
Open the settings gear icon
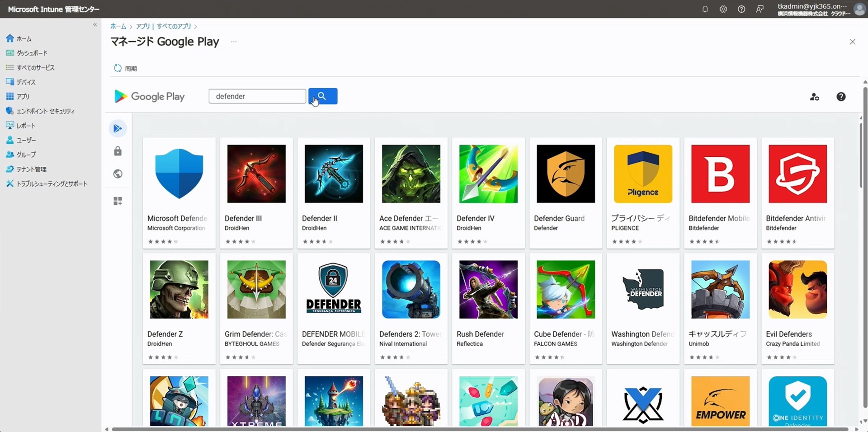[x=723, y=9]
